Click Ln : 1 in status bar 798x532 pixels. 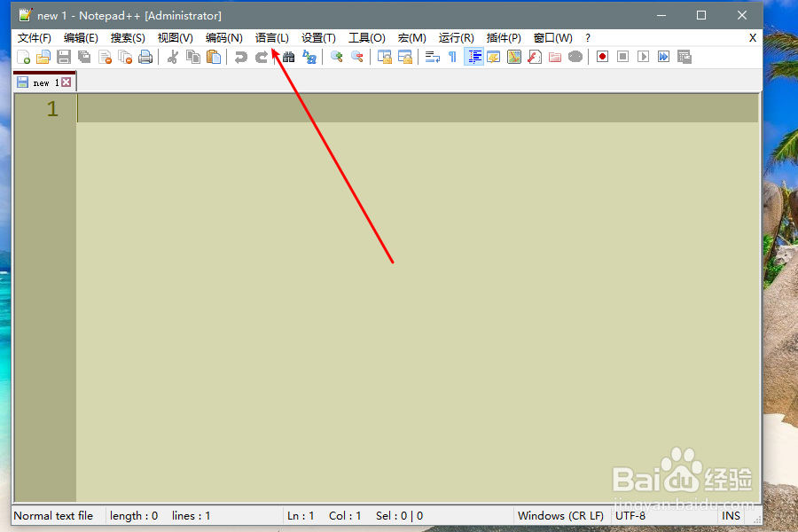tap(301, 516)
